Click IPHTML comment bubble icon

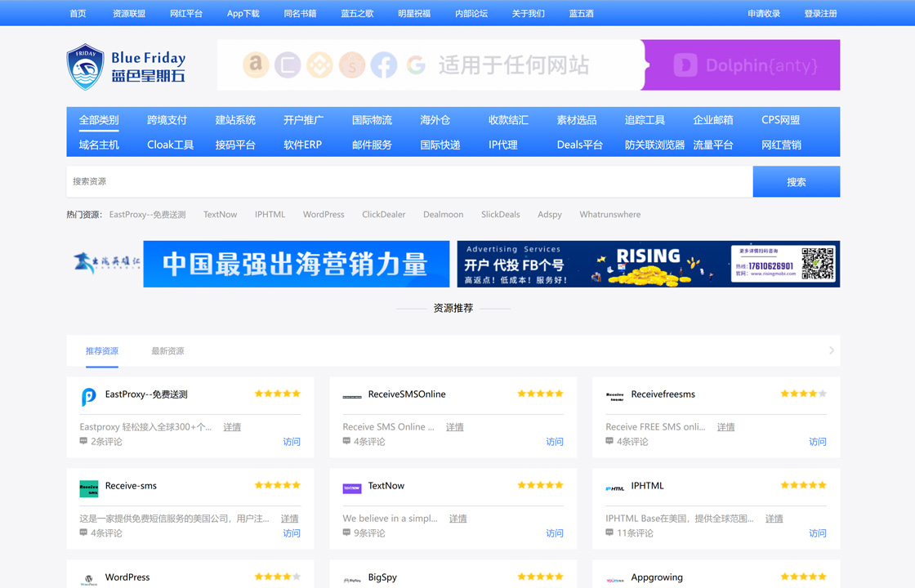609,532
